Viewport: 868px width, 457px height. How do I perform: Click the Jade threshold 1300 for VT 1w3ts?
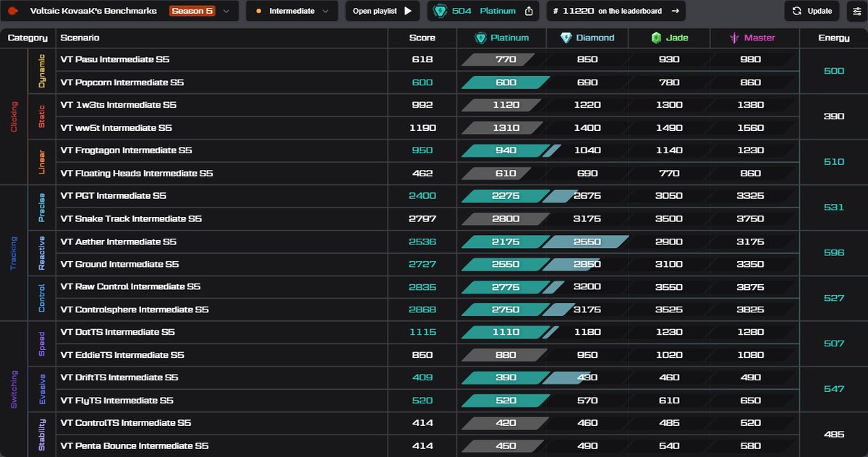click(x=669, y=105)
